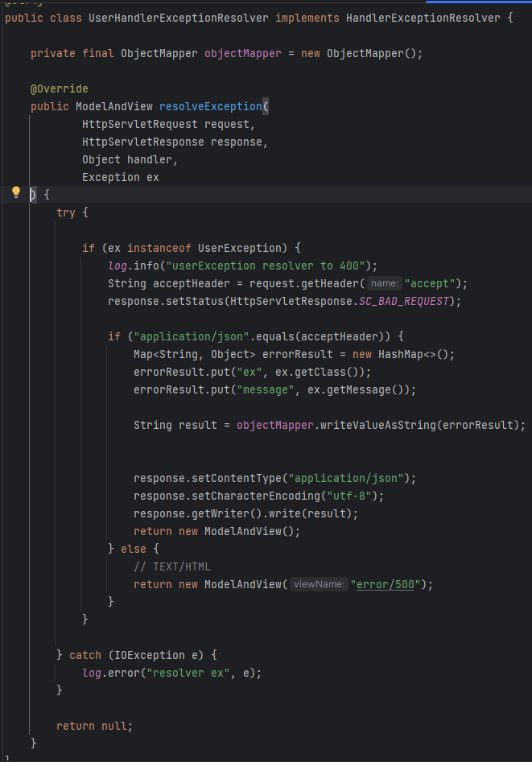Click the 'implements' keyword
This screenshot has width=532, height=762.
[x=307, y=18]
